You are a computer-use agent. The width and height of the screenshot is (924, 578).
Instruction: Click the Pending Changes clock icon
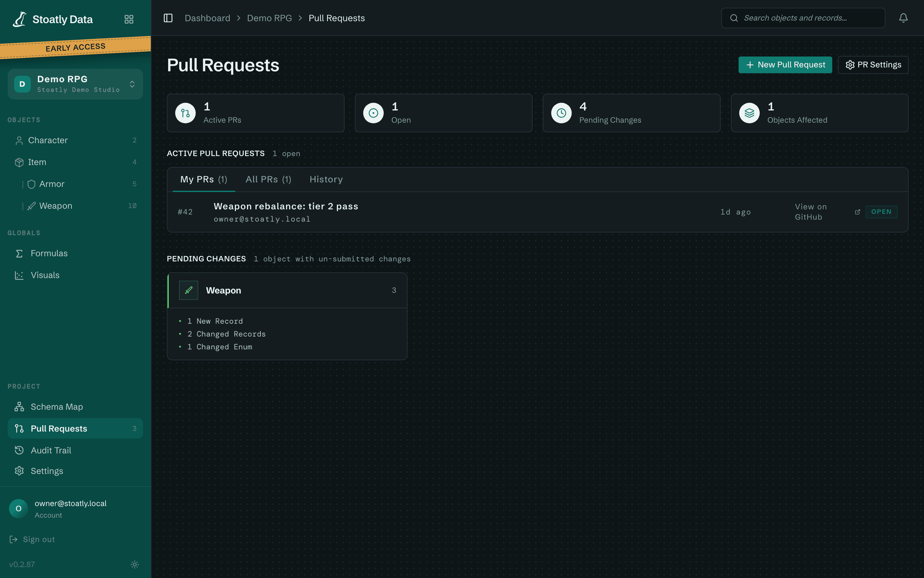click(561, 113)
